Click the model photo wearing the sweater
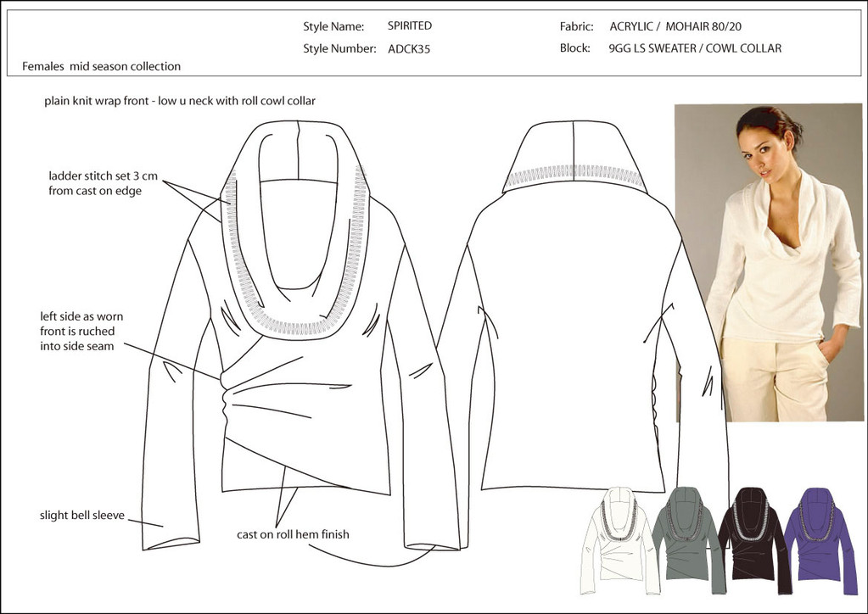The height and width of the screenshot is (614, 868). 769,263
